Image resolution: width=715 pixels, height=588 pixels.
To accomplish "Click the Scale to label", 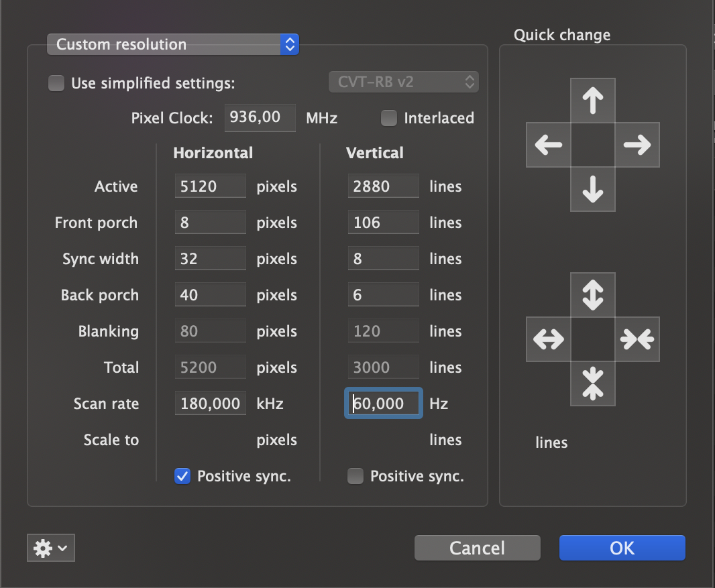I will 111,440.
